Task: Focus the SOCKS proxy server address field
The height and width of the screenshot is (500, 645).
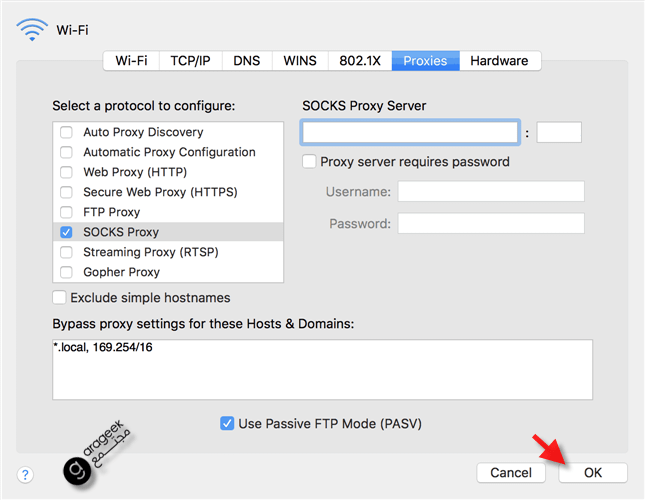Action: [410, 132]
